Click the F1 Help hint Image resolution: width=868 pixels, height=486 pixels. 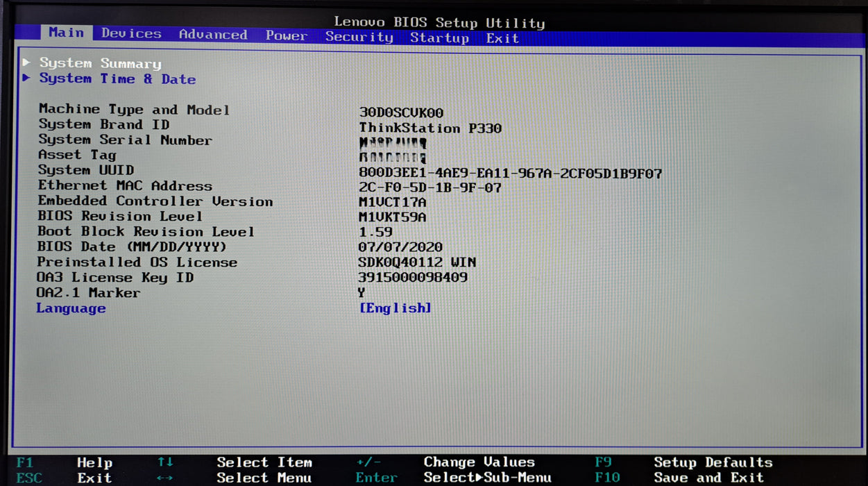pos(65,462)
